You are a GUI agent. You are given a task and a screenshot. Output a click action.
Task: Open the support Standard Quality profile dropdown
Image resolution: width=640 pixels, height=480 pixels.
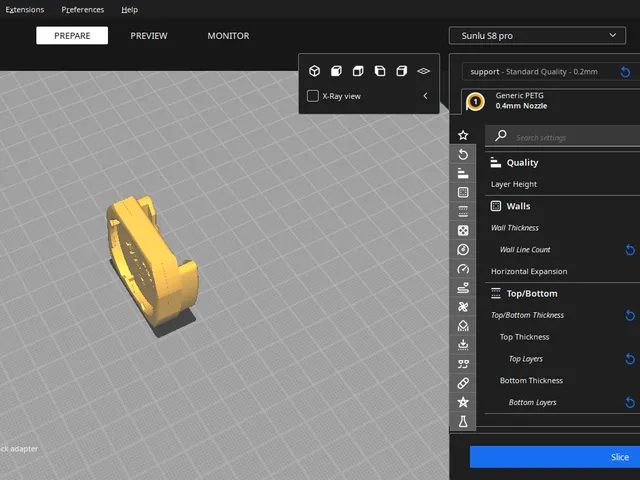pos(551,72)
